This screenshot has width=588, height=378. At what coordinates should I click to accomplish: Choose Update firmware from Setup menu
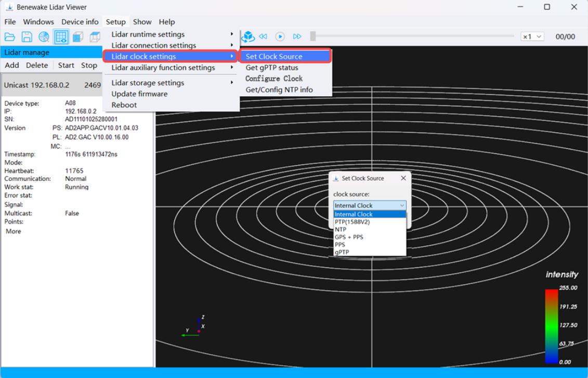[x=171, y=94]
